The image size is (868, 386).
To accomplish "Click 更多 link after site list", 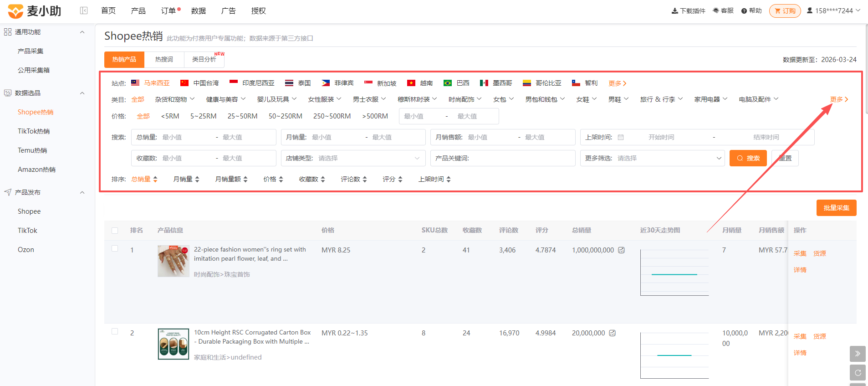I will click(x=618, y=83).
